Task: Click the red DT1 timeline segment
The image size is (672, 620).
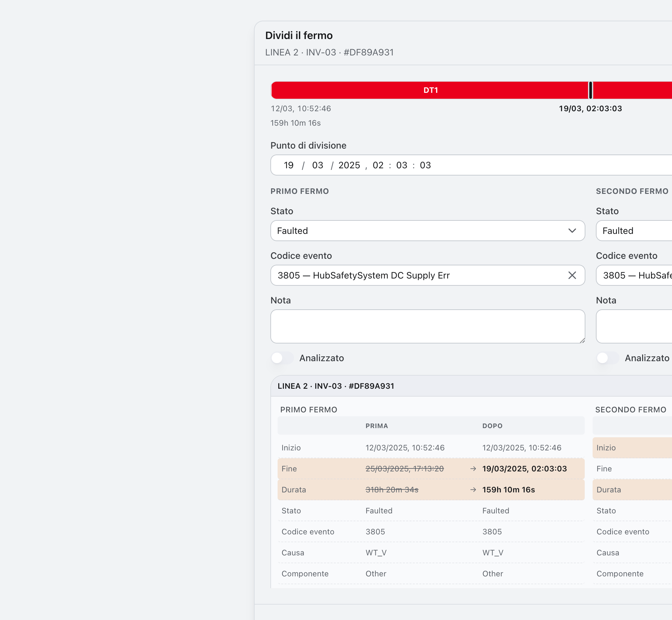Action: pyautogui.click(x=430, y=90)
